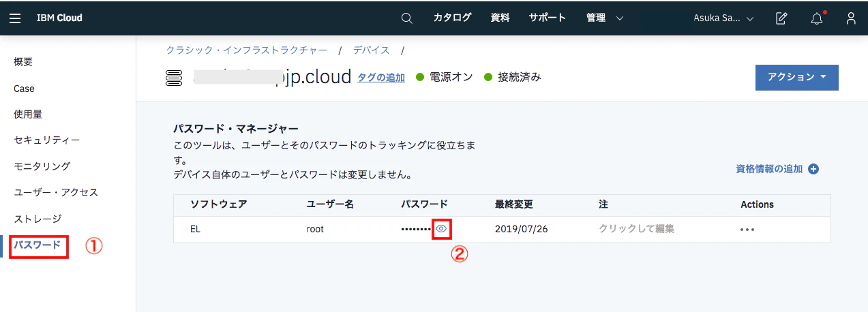Image resolution: width=868 pixels, height=312 pixels.
Task: Open the 資料 menu
Action: click(500, 18)
